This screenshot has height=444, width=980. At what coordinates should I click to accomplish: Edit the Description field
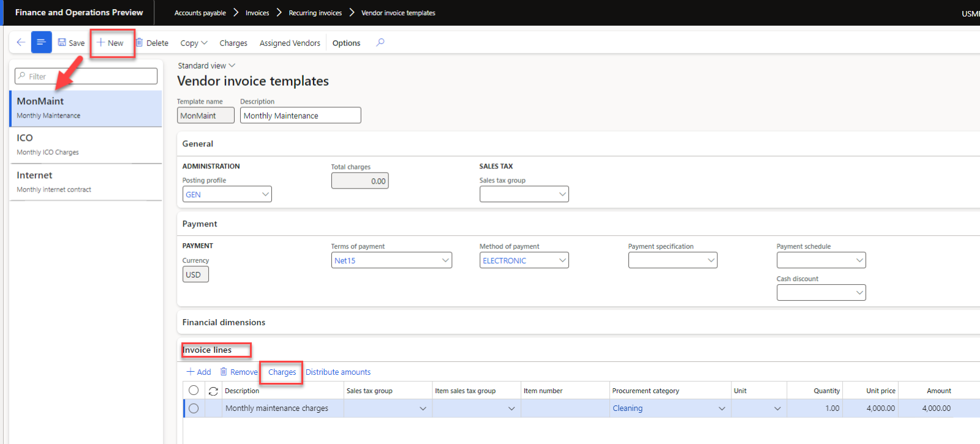click(x=300, y=115)
